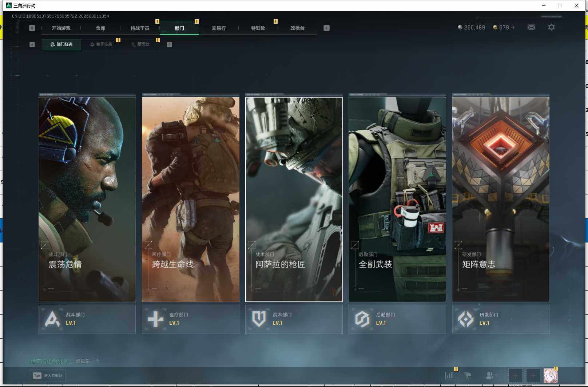Click the 三角洲行动 title bar app icon
This screenshot has width=588, height=387.
[9, 5]
